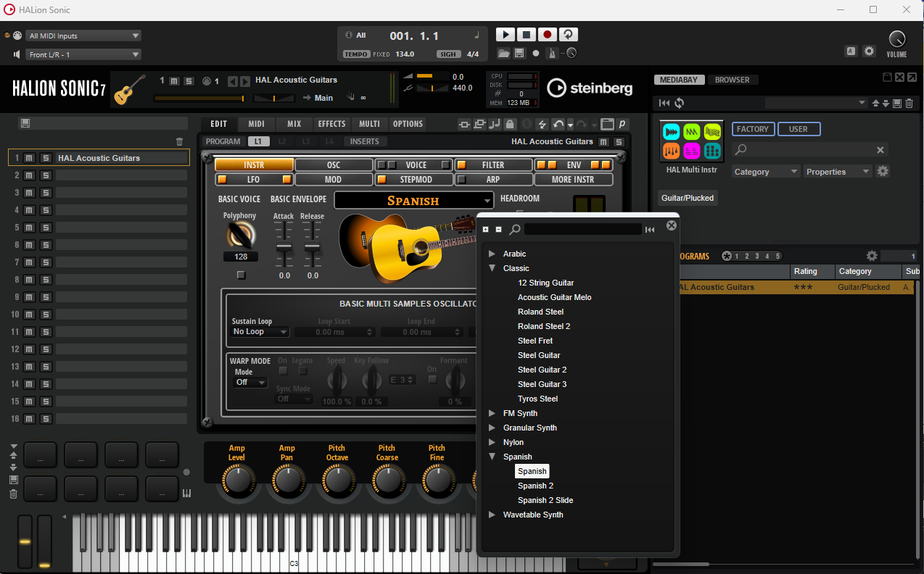The height and width of the screenshot is (574, 924).
Task: Click the HAL Multi Instr library thumbnail
Action: click(691, 141)
